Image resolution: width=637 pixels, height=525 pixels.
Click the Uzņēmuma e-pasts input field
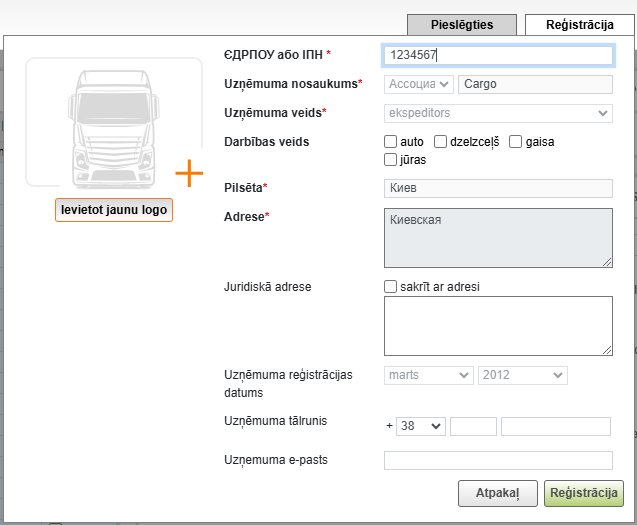[498, 460]
